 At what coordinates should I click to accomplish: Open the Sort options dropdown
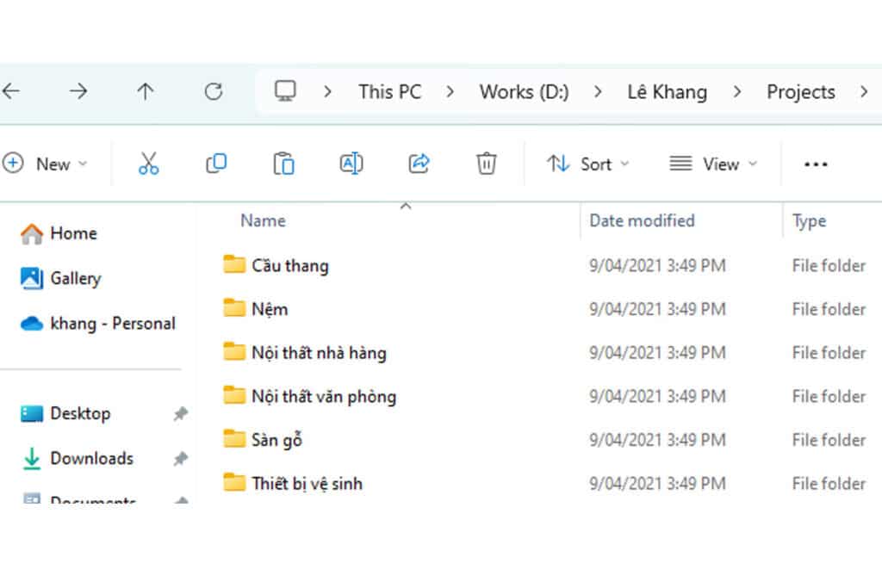tap(587, 164)
